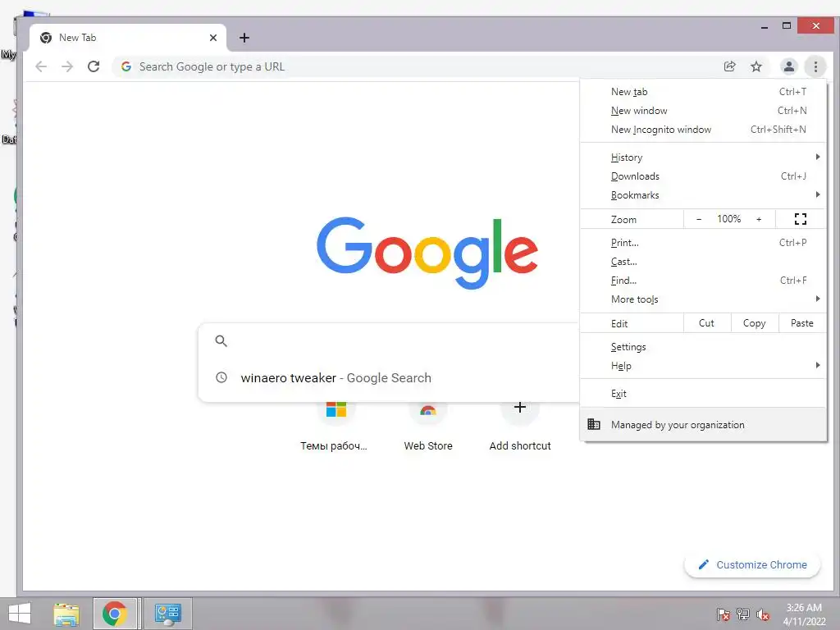Select winaero tweaker search suggestion
Screen dimensions: 840x630
(x=389, y=377)
